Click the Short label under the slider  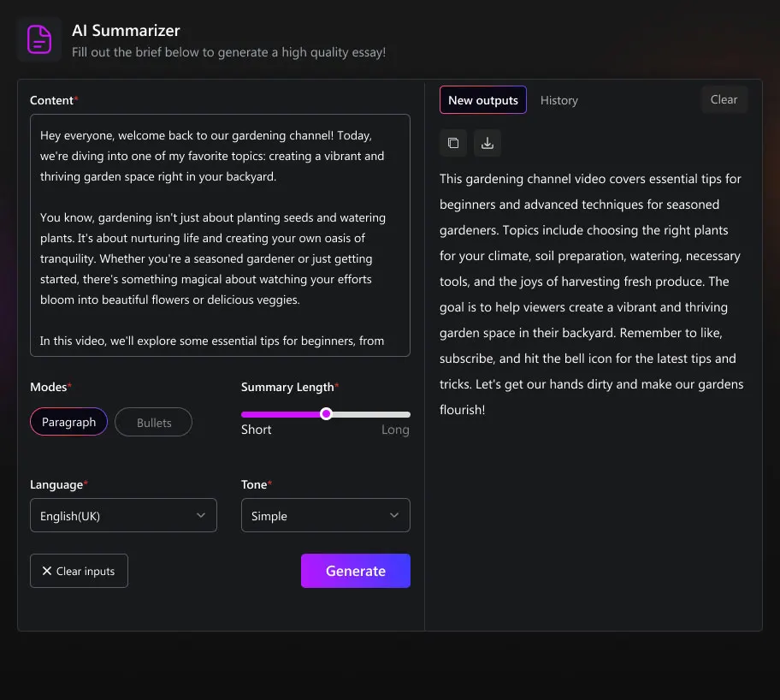pyautogui.click(x=257, y=430)
